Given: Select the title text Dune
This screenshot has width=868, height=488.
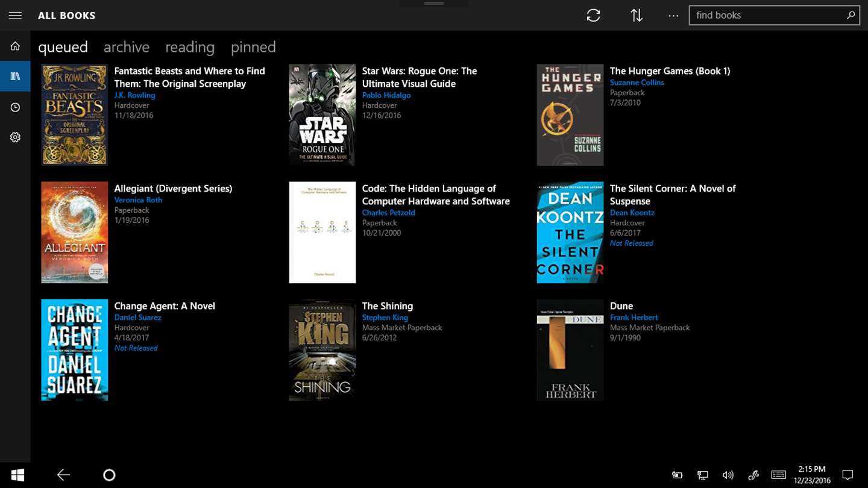Looking at the screenshot, I should coord(621,306).
